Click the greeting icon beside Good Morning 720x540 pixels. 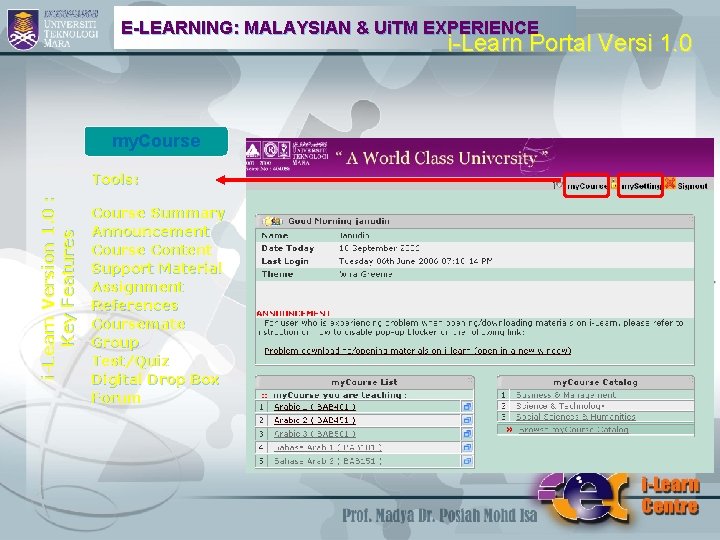click(272, 221)
